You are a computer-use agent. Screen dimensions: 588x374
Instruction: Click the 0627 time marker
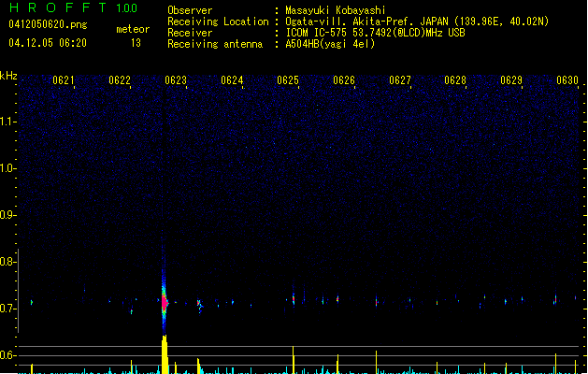coord(400,80)
